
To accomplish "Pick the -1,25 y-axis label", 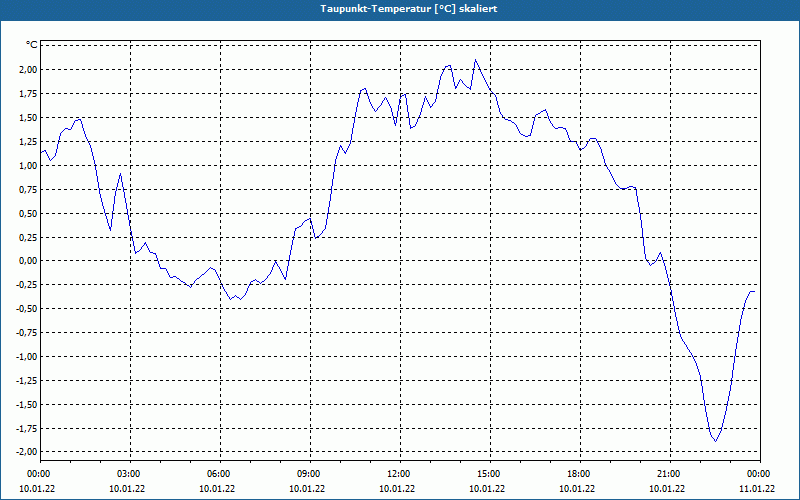I will [27, 381].
